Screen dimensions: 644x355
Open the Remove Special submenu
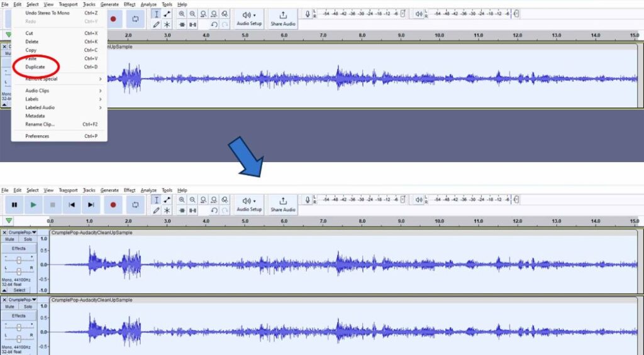(x=42, y=79)
